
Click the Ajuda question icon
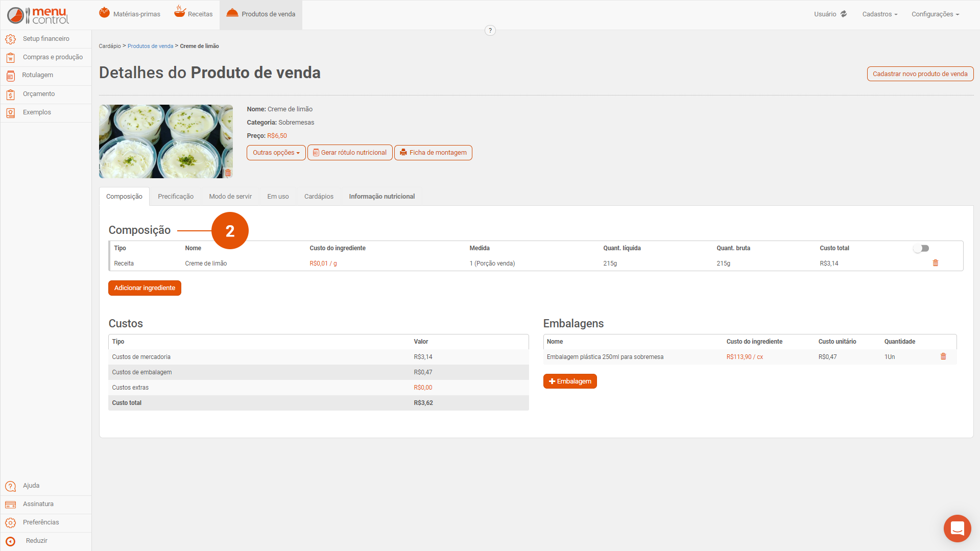click(11, 486)
